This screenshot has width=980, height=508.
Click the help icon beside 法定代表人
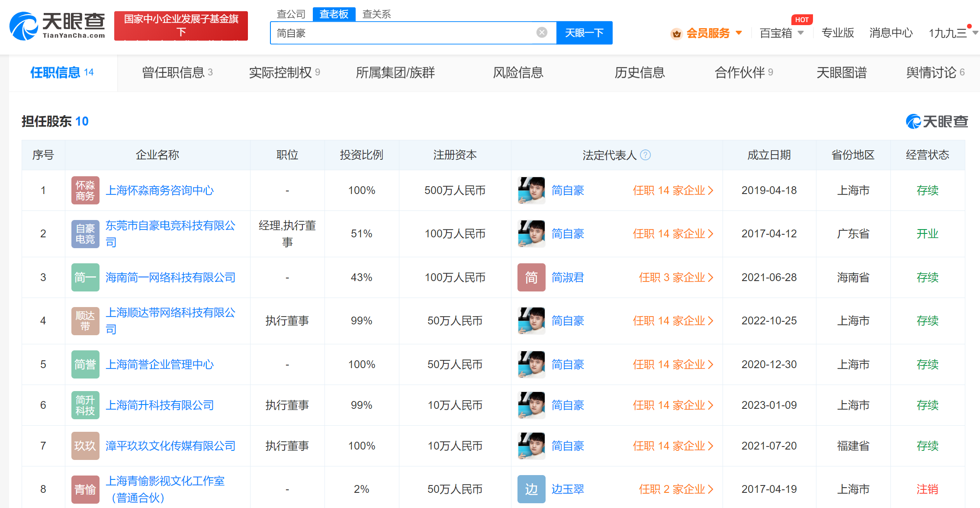pos(645,155)
